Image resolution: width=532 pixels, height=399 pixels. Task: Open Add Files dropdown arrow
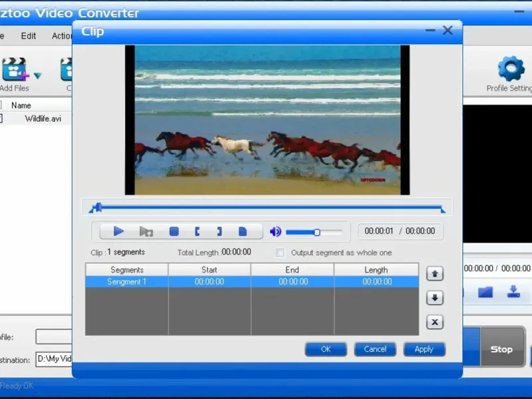tap(38, 75)
